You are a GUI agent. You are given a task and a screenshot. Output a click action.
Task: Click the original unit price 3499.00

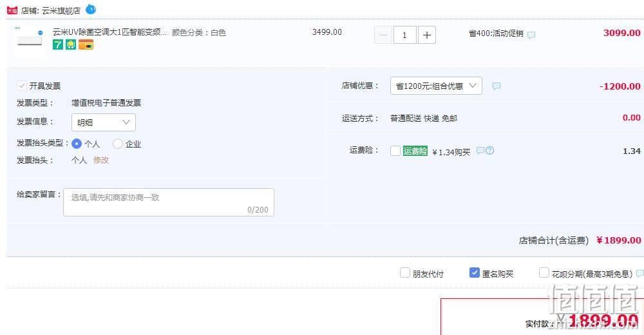click(x=327, y=32)
